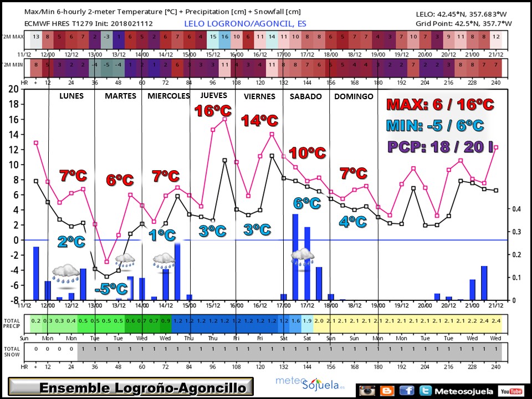532x399 pixels.
Task: Click the red 14ºC label under VIERNES
Action: pos(259,120)
